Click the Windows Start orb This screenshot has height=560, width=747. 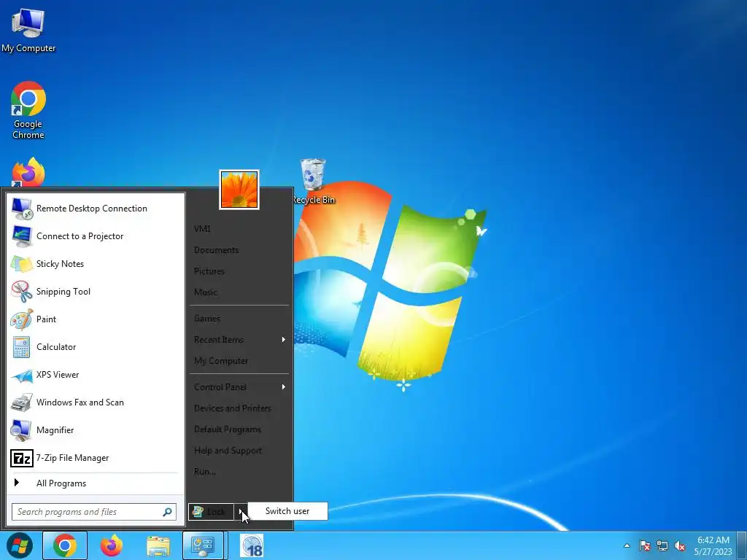click(x=20, y=545)
